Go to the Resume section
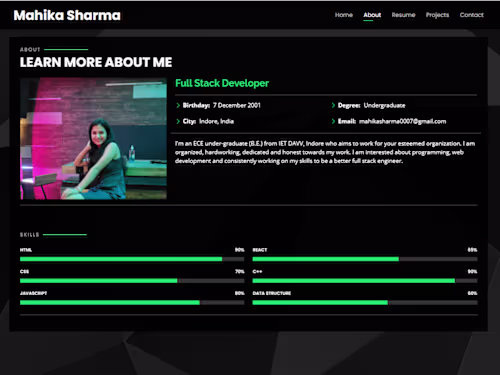500x375 pixels. 403,15
